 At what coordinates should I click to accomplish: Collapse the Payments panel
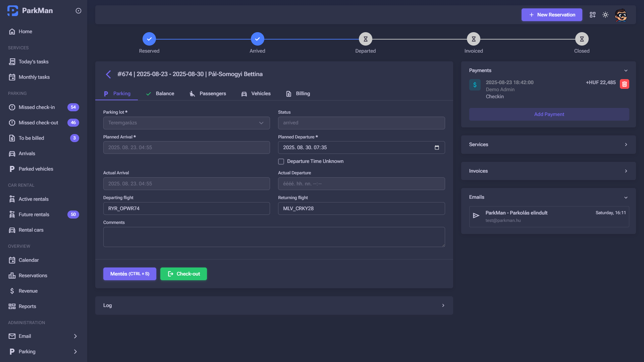coord(626,70)
